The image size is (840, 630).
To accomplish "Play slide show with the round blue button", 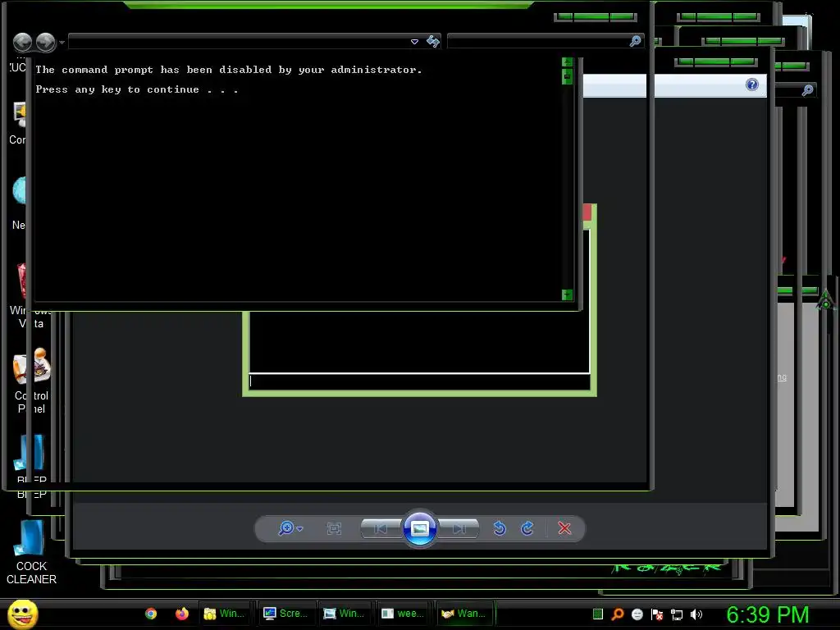I will coord(419,528).
